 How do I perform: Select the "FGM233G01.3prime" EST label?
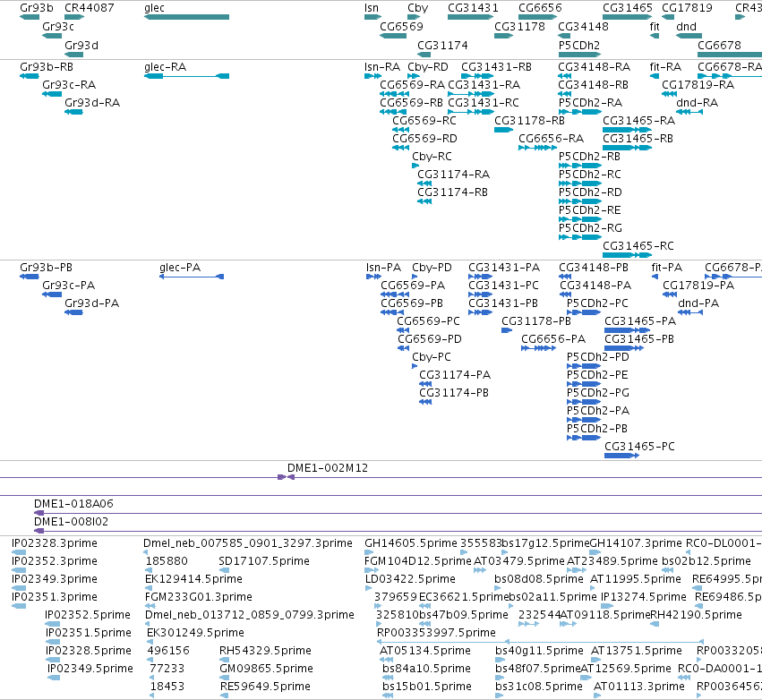(198, 596)
